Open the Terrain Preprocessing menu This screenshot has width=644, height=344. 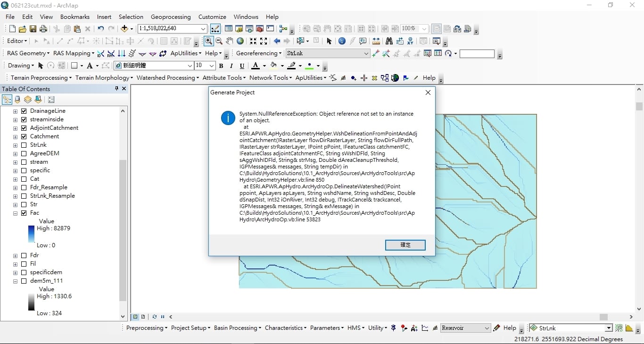(x=41, y=78)
